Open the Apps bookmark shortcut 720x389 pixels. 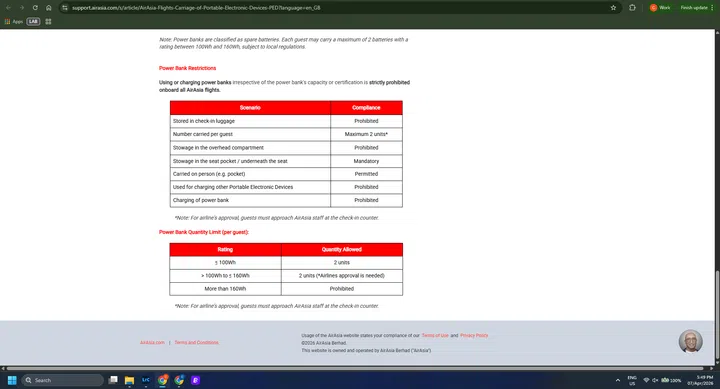coord(14,22)
